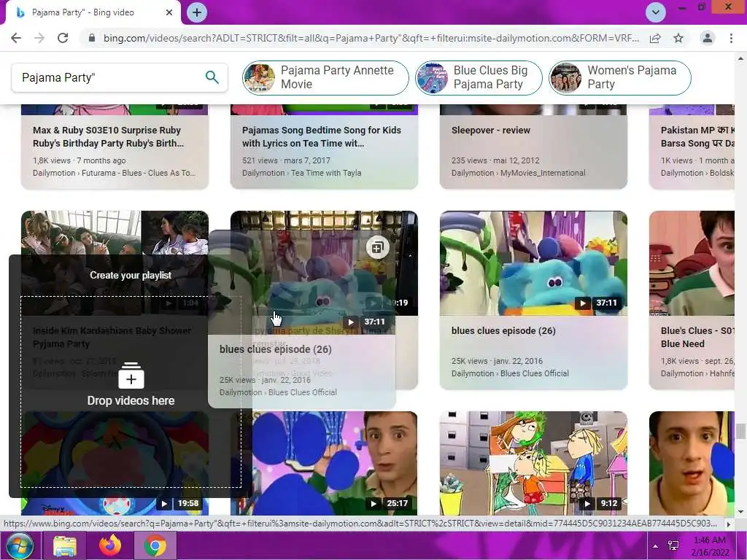747x560 pixels.
Task: Click the browser forward arrow
Action: (39, 38)
